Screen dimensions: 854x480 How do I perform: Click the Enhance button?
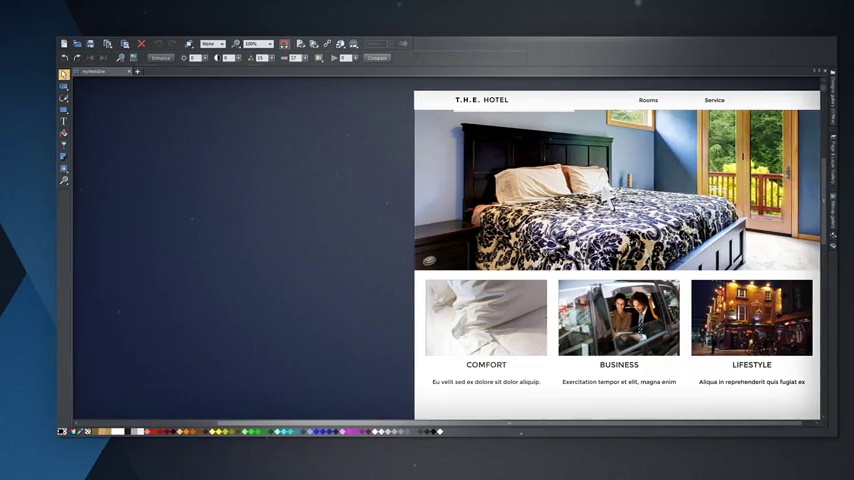[x=160, y=58]
